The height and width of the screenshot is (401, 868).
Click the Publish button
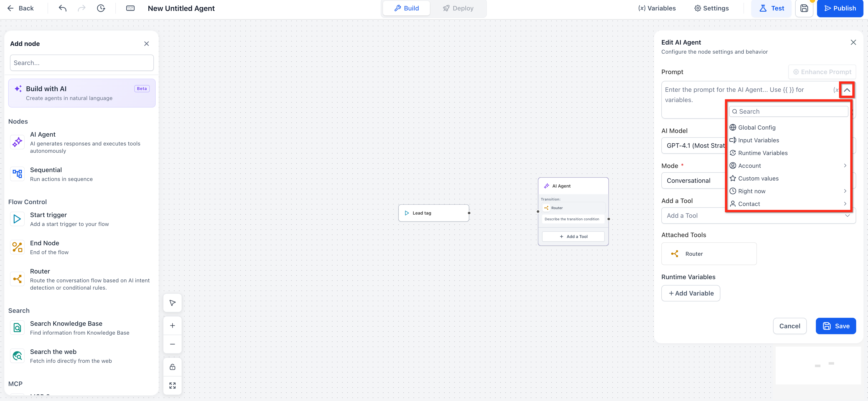pos(840,8)
